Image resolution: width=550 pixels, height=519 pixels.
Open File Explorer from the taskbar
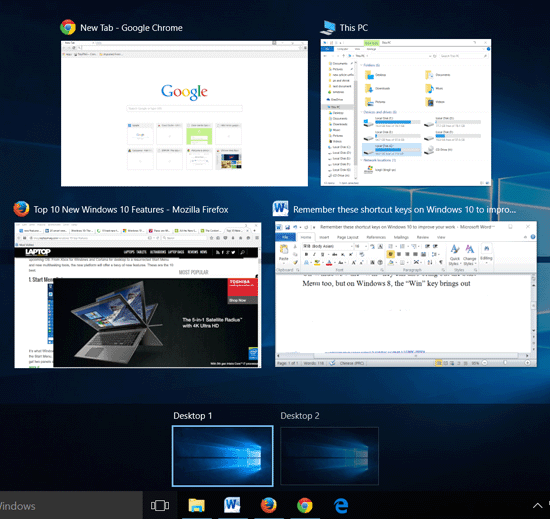(x=196, y=505)
